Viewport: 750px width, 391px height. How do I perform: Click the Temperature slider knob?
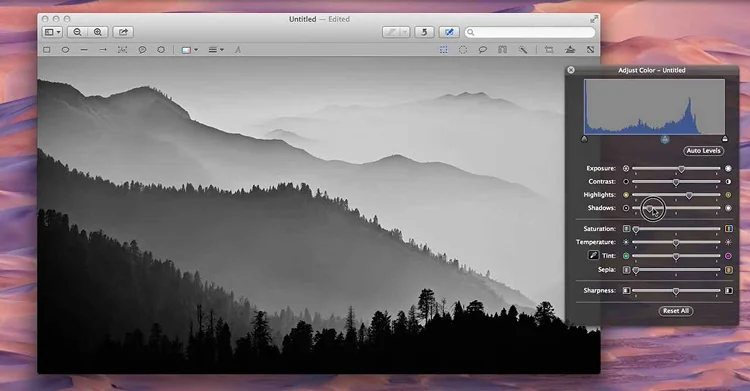click(676, 243)
